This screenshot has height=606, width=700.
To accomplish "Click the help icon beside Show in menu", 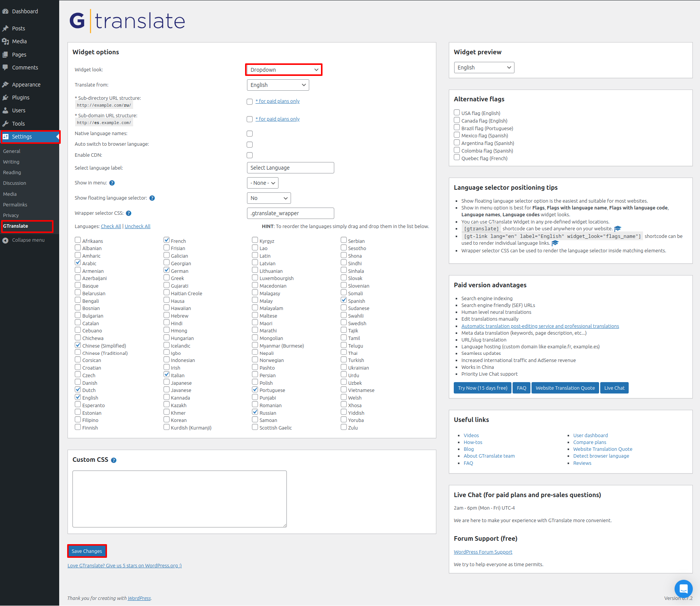I will 112,183.
